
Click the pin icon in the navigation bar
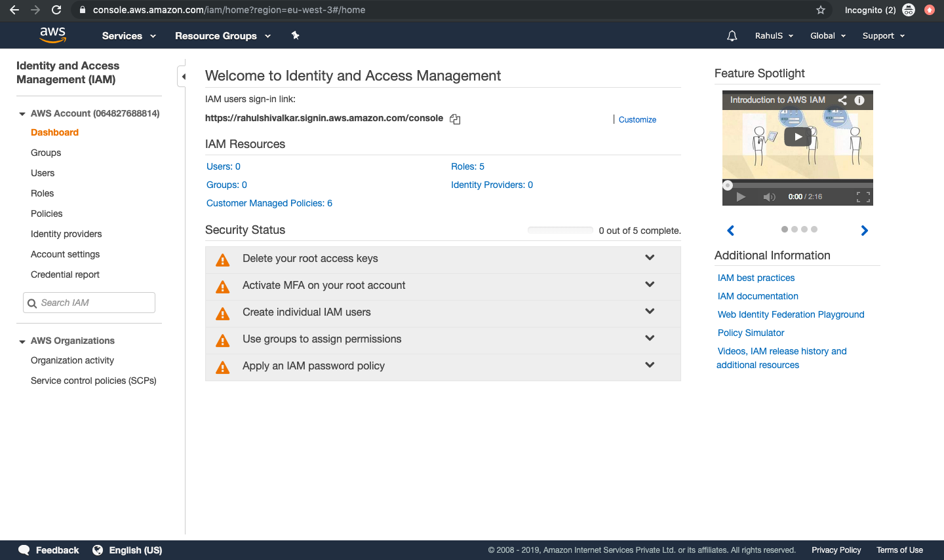coord(295,35)
